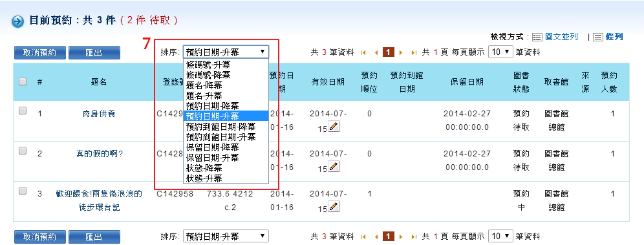This screenshot has height=245, width=644.
Task: Edit valid date for 肉身供養 row
Action: (334, 127)
